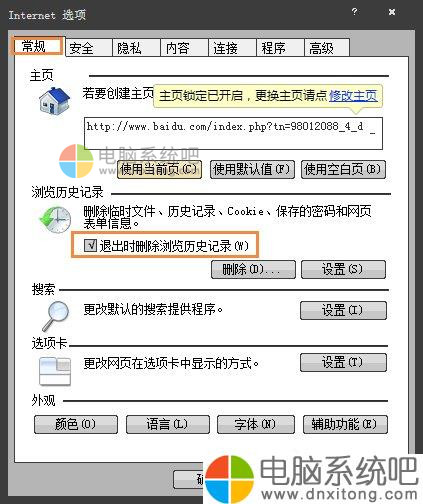Open the 高级 tab
423x504 pixels.
[x=327, y=48]
